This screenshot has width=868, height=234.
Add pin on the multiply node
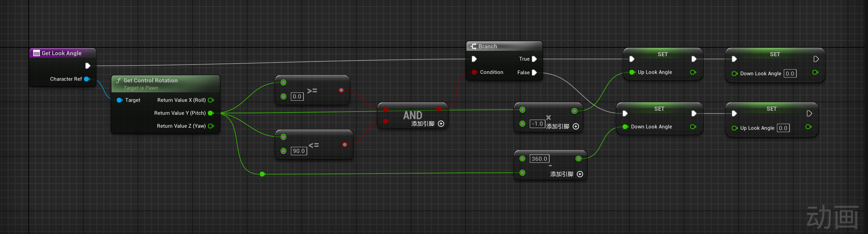576,126
